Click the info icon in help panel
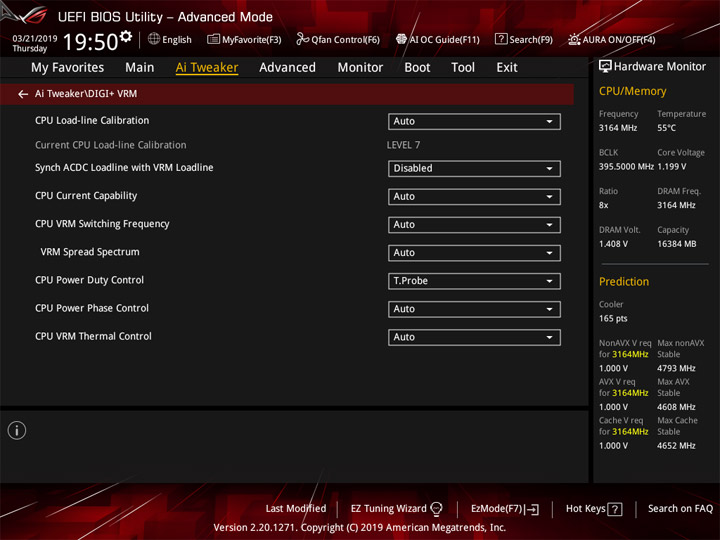 [17, 431]
